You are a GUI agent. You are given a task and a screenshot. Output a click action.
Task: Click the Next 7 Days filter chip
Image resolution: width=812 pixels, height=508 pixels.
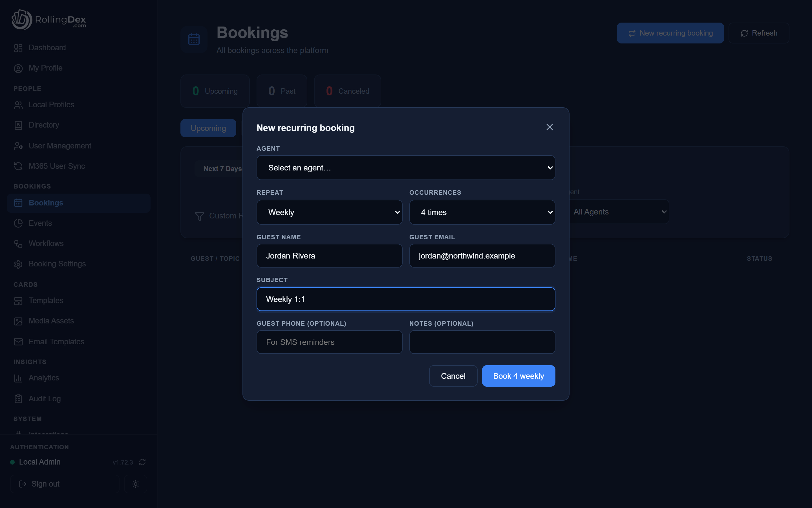point(222,169)
